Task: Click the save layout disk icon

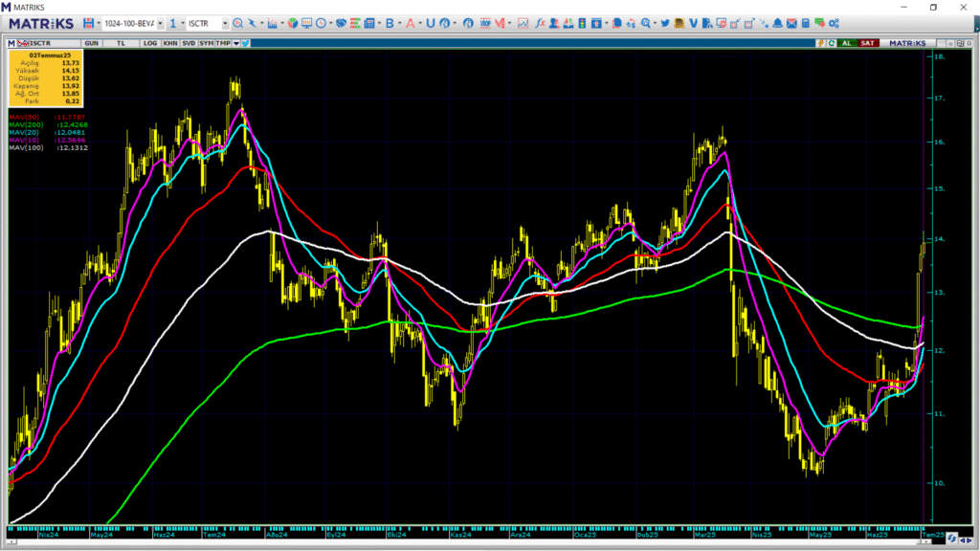Action: 88,23
